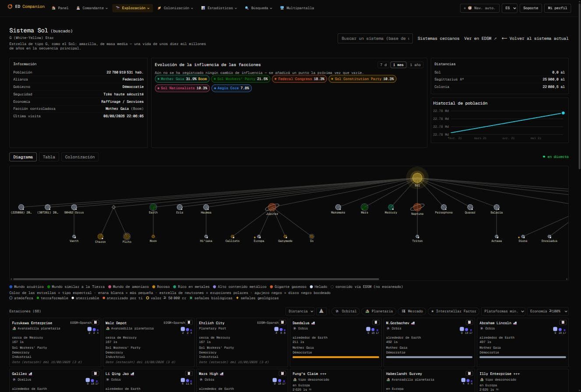Click the Sol Workers' Party faction chip
Viewport: 581px width, 392px height.
point(240,79)
